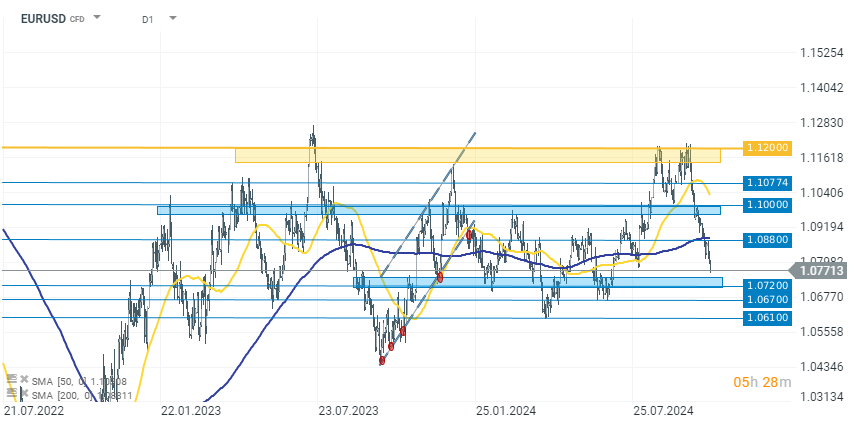Click the D1 interval label
The width and height of the screenshot is (859, 427).
[x=147, y=19]
